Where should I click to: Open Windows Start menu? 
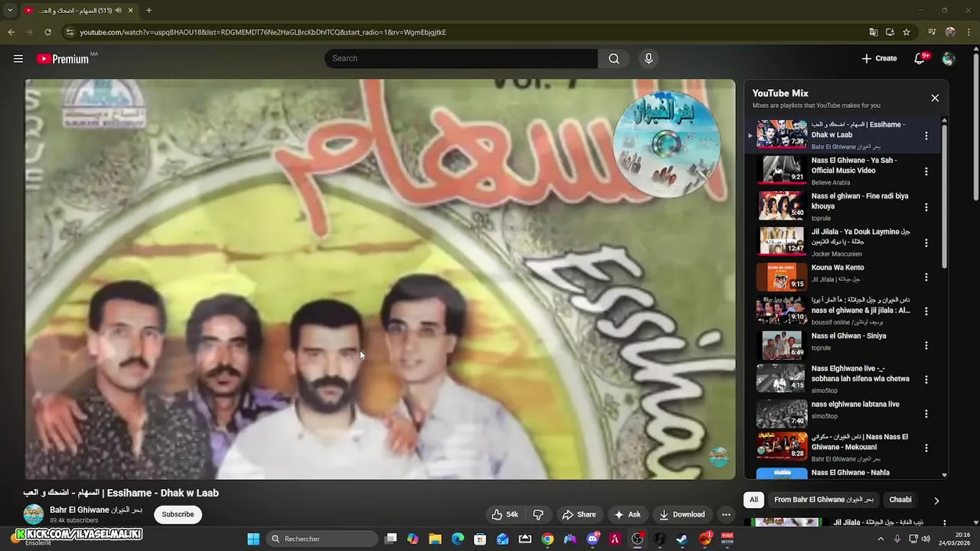pos(253,539)
